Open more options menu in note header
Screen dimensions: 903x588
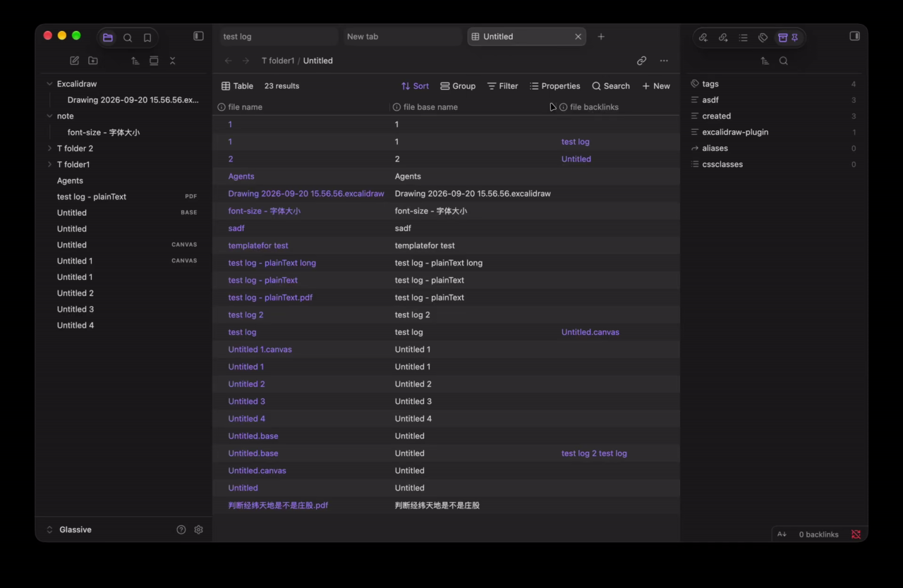(x=664, y=61)
